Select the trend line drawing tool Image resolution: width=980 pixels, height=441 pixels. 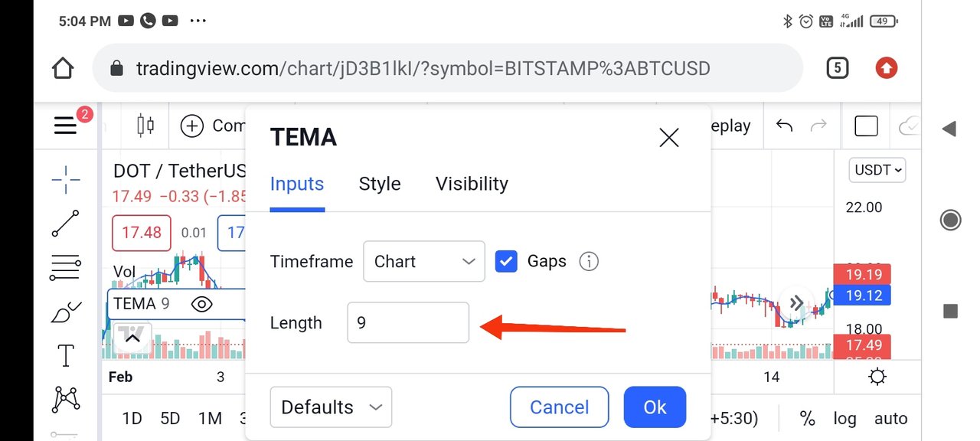pos(66,223)
